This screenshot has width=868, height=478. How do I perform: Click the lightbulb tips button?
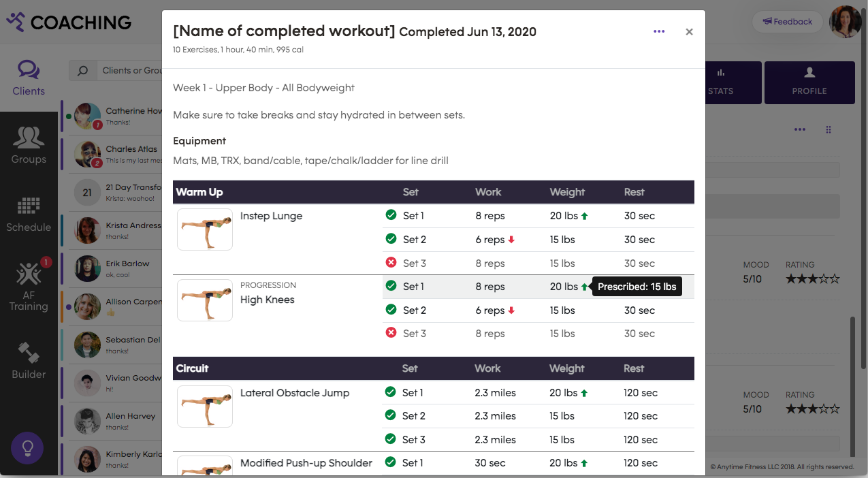click(x=27, y=447)
